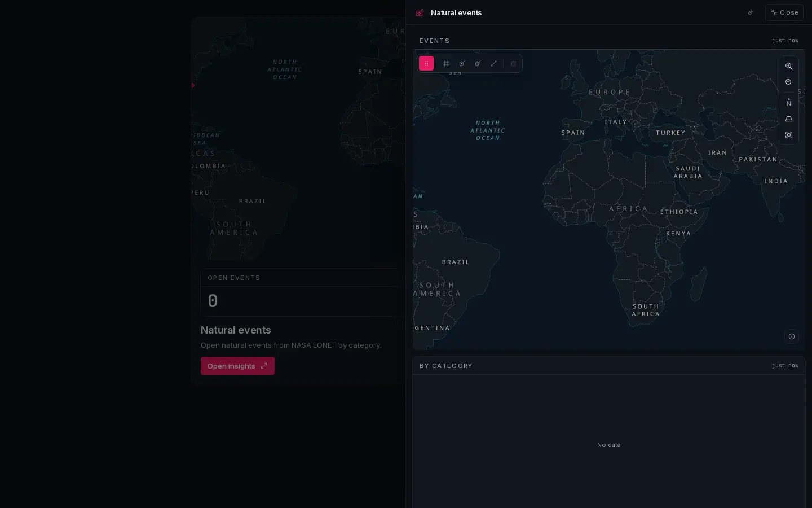Open map attribution info icon

click(792, 336)
